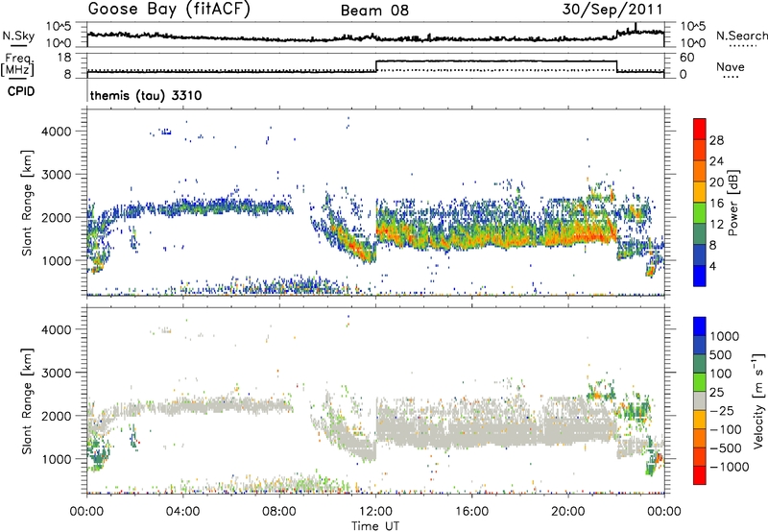Click the date "30/Sep/2011"

tap(612, 10)
